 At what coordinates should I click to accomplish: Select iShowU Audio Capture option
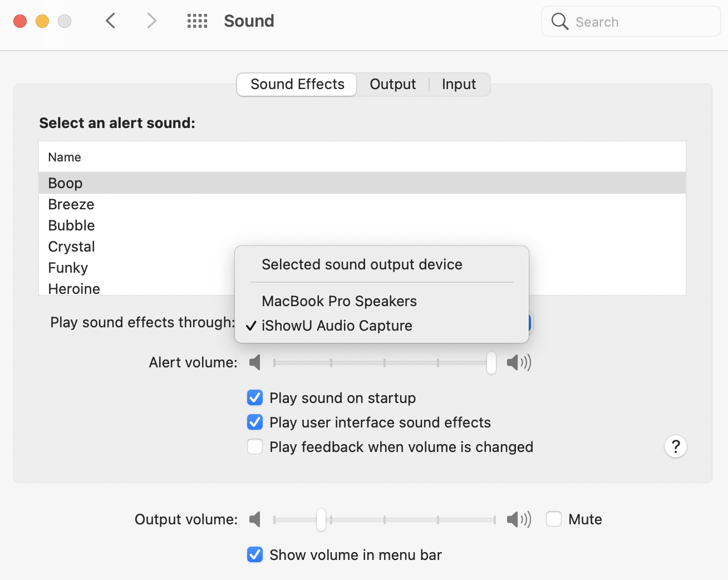click(337, 326)
